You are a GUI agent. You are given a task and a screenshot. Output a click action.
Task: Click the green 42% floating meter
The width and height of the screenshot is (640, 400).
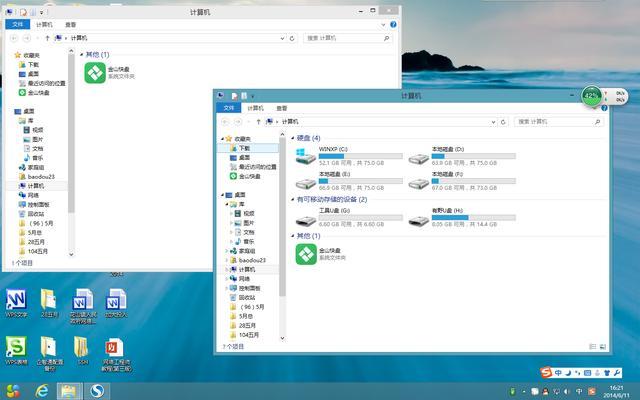(x=591, y=96)
